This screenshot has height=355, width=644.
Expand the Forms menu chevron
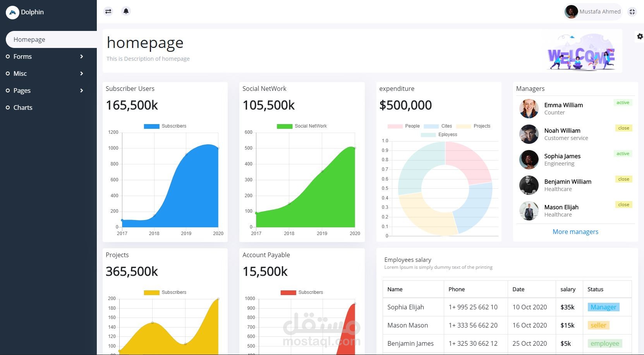point(81,56)
